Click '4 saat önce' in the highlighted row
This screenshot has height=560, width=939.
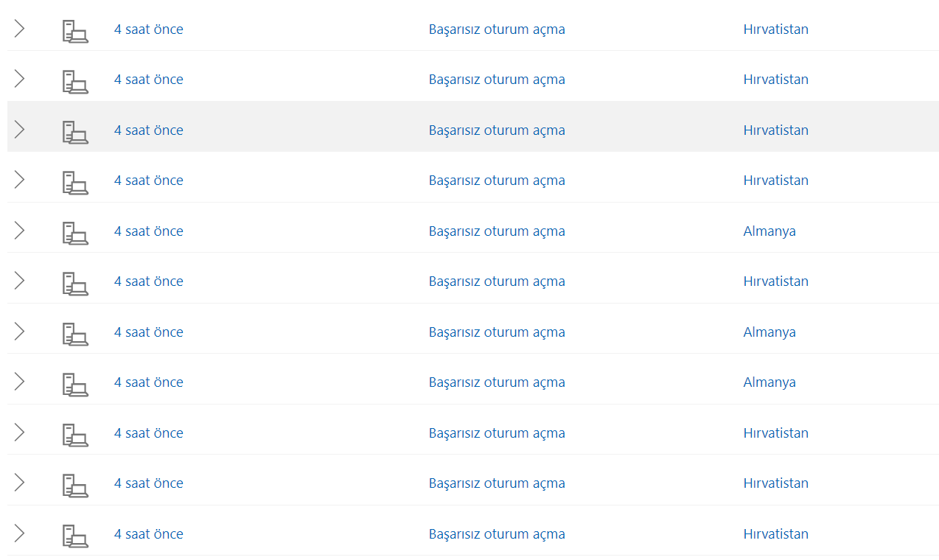click(149, 130)
